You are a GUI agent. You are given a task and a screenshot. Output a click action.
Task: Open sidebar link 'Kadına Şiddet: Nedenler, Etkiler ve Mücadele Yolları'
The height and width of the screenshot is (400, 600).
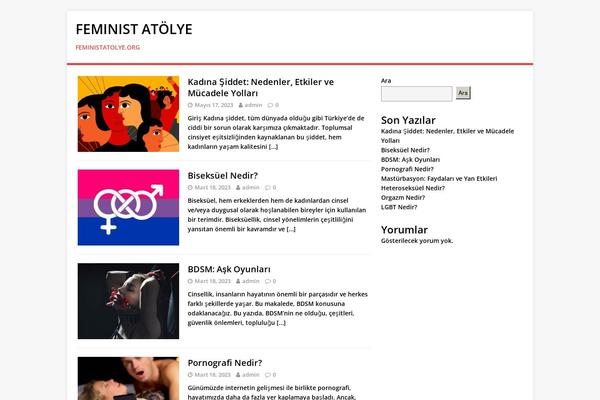pyautogui.click(x=447, y=136)
